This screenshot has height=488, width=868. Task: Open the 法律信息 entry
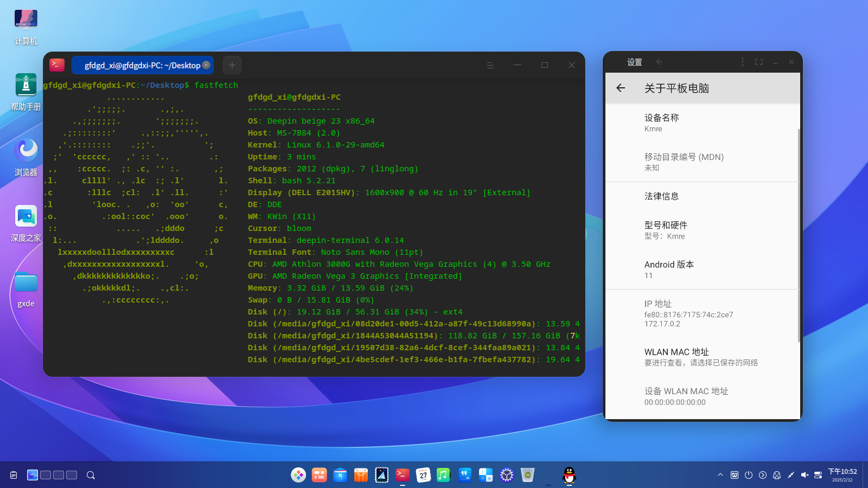pos(702,196)
